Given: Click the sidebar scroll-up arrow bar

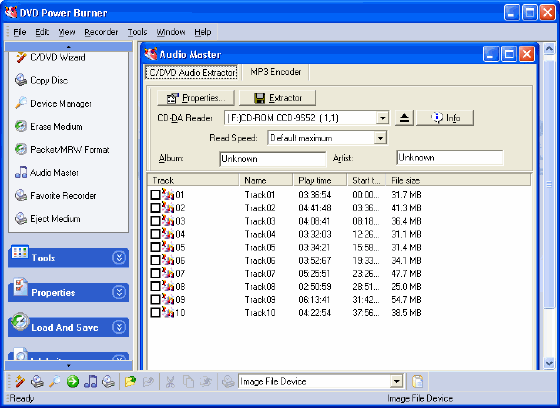Looking at the screenshot, I should click(69, 47).
